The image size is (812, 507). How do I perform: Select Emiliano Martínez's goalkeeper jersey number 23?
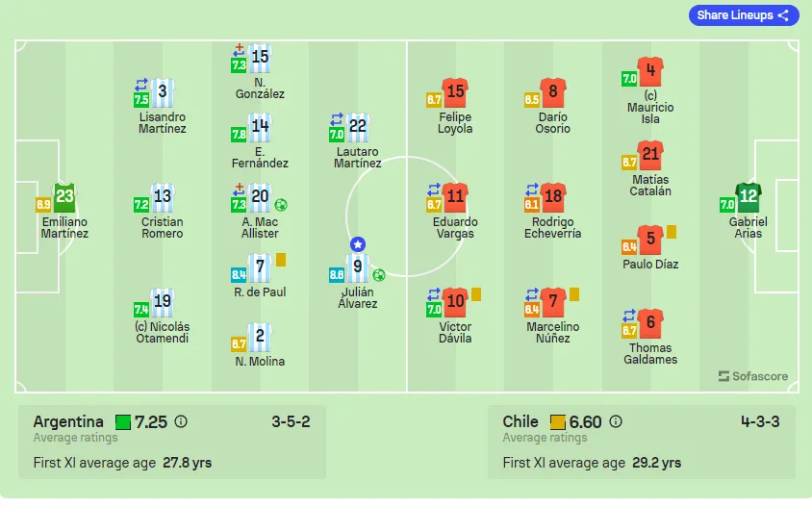coord(64,197)
